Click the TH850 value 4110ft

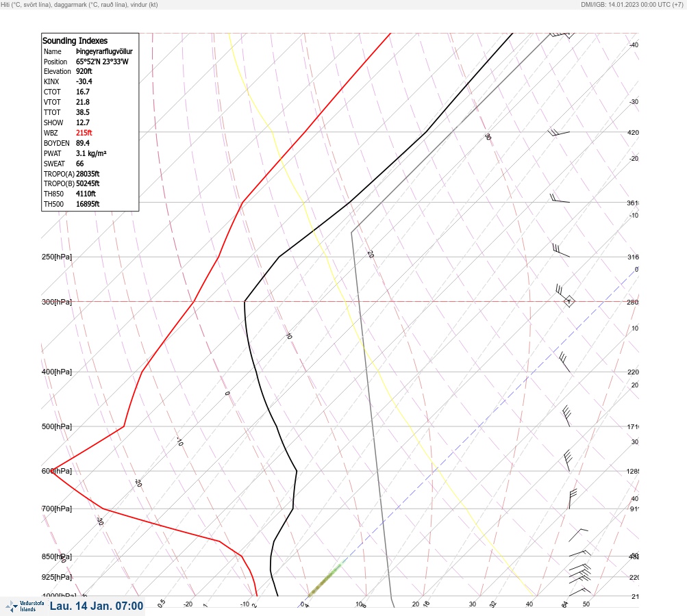click(x=86, y=194)
